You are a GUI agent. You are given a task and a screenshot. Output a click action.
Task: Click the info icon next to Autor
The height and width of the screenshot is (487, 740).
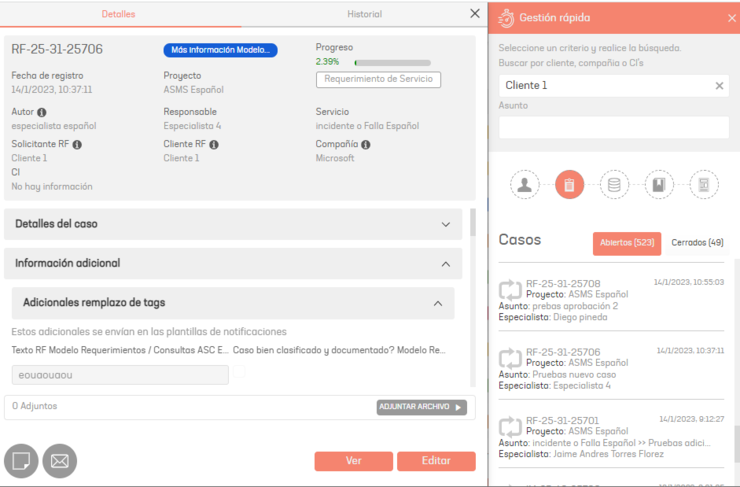point(42,112)
